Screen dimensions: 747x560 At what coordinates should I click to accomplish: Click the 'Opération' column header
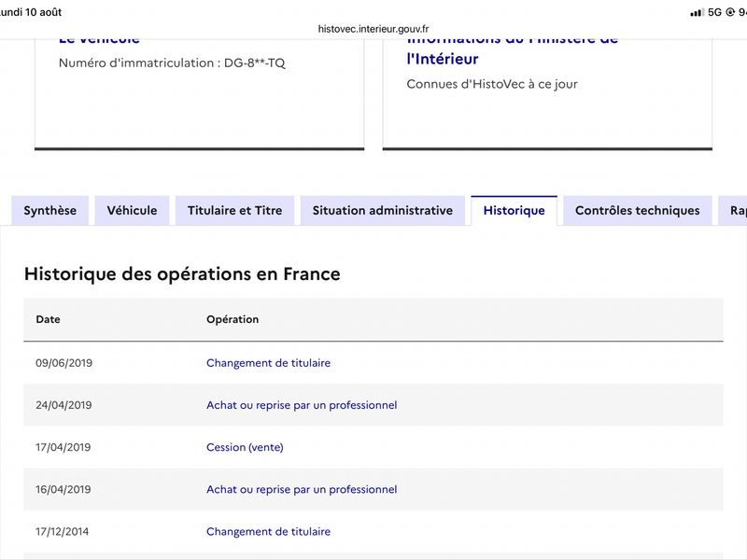[x=233, y=319]
